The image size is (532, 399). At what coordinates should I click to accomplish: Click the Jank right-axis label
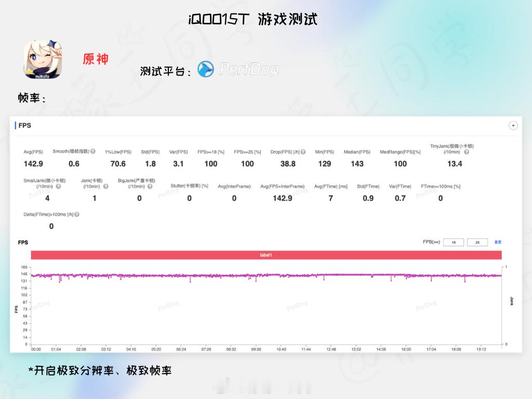pyautogui.click(x=512, y=301)
